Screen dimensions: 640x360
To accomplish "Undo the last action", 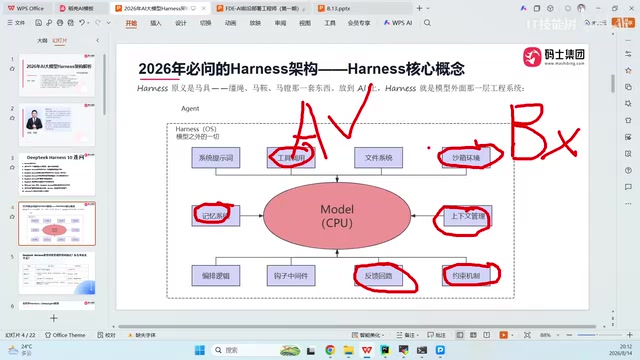I will [82, 23].
